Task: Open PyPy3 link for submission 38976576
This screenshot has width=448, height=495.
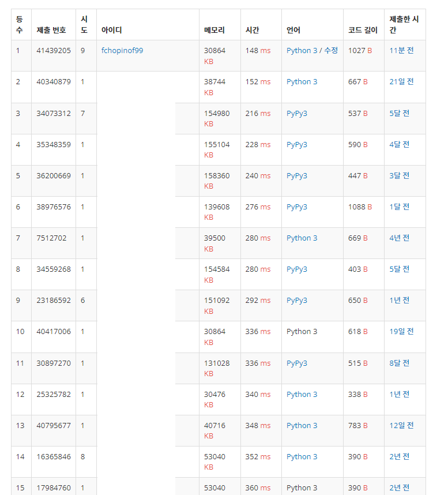Action: click(296, 207)
